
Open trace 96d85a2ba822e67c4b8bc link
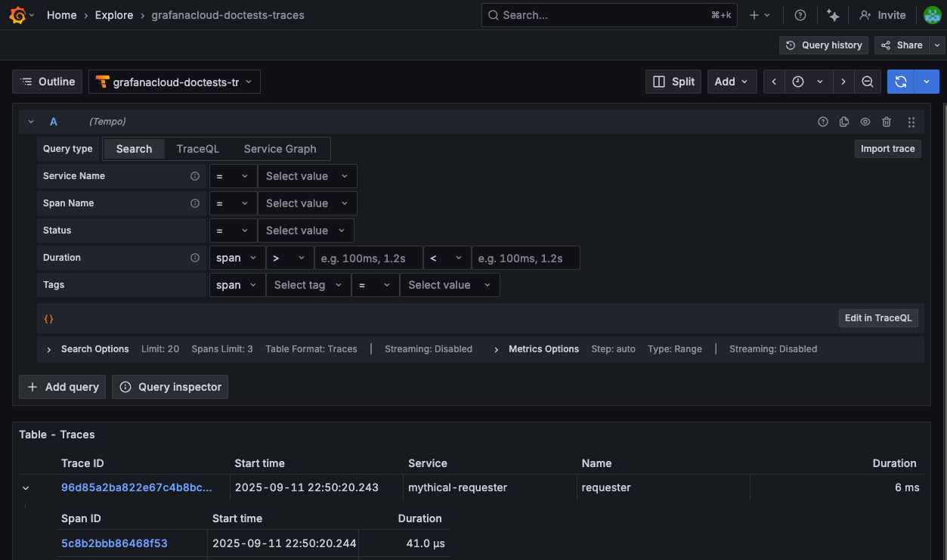click(x=137, y=487)
